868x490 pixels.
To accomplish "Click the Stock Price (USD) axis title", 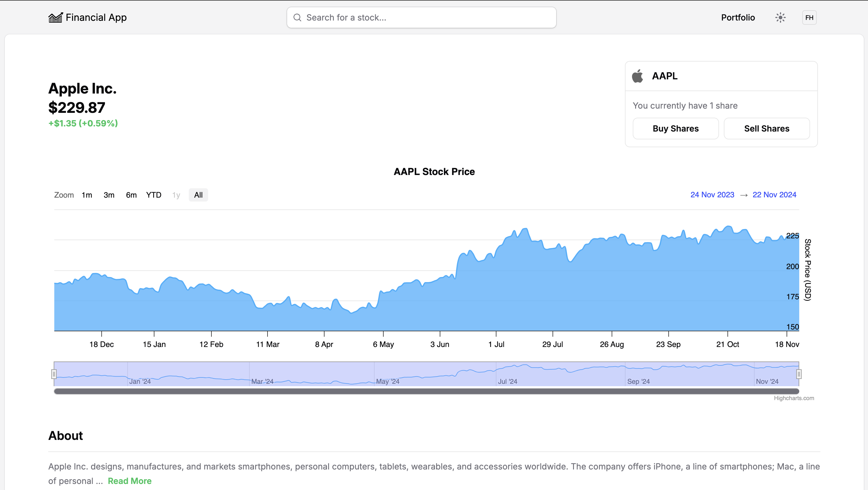I will pos(807,270).
